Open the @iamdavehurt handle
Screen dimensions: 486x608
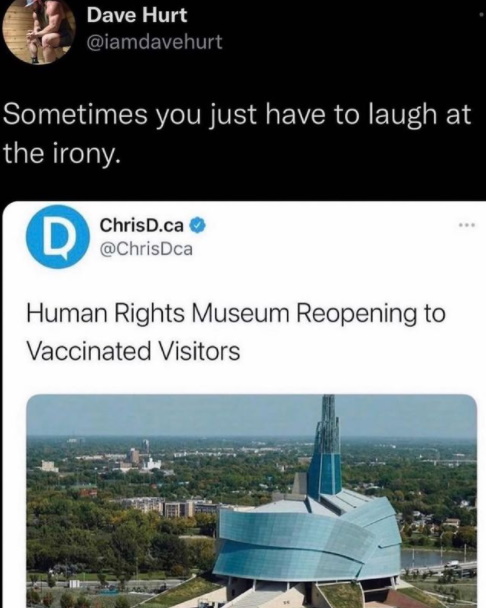[x=155, y=42]
